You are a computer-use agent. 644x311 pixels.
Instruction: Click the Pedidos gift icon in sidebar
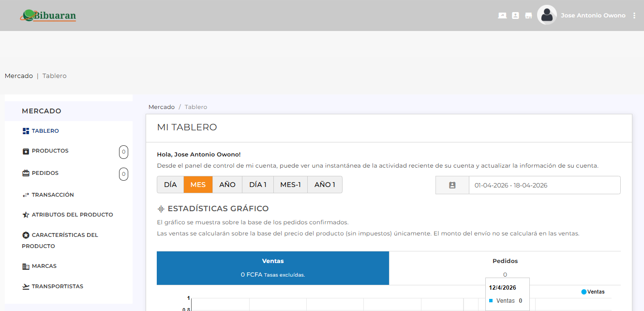tap(26, 173)
